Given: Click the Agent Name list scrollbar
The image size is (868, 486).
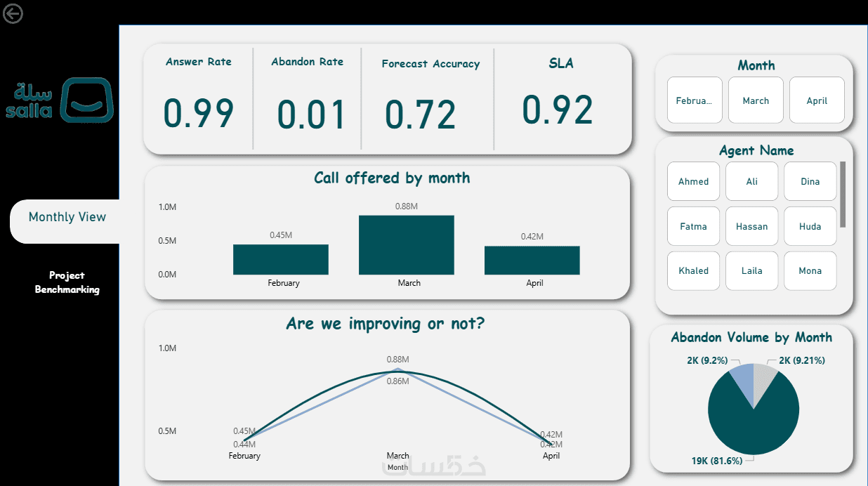Looking at the screenshot, I should point(843,195).
